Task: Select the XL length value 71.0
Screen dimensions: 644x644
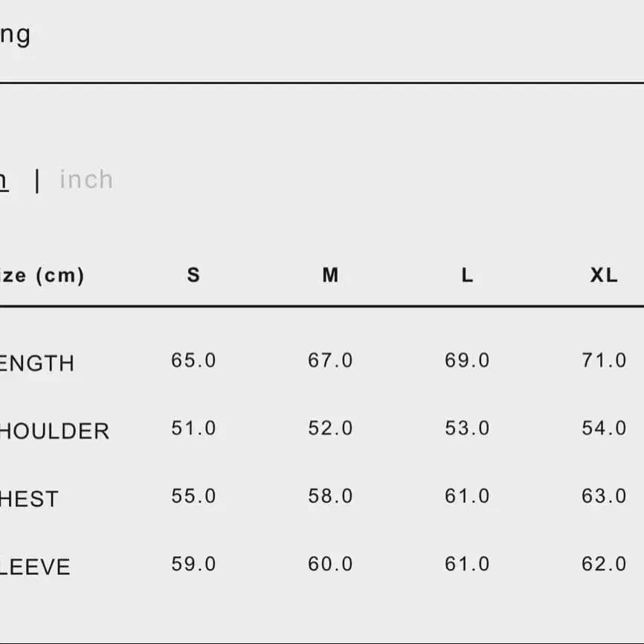Action: pos(604,361)
